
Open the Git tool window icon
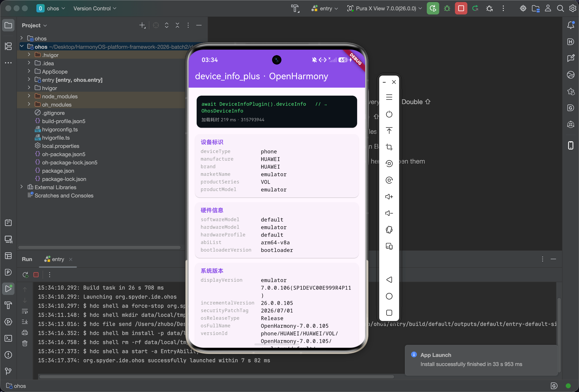click(x=8, y=371)
